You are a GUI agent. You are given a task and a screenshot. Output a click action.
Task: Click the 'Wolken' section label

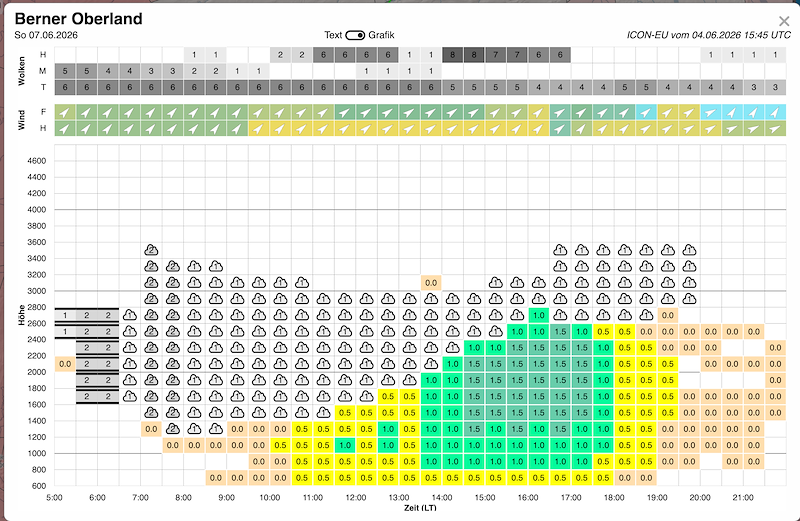(21, 71)
